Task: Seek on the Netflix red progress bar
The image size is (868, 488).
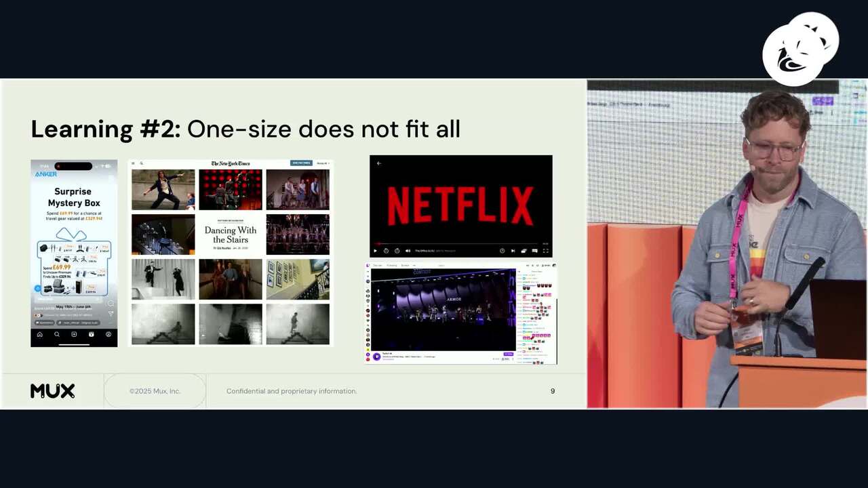Action: [x=456, y=243]
